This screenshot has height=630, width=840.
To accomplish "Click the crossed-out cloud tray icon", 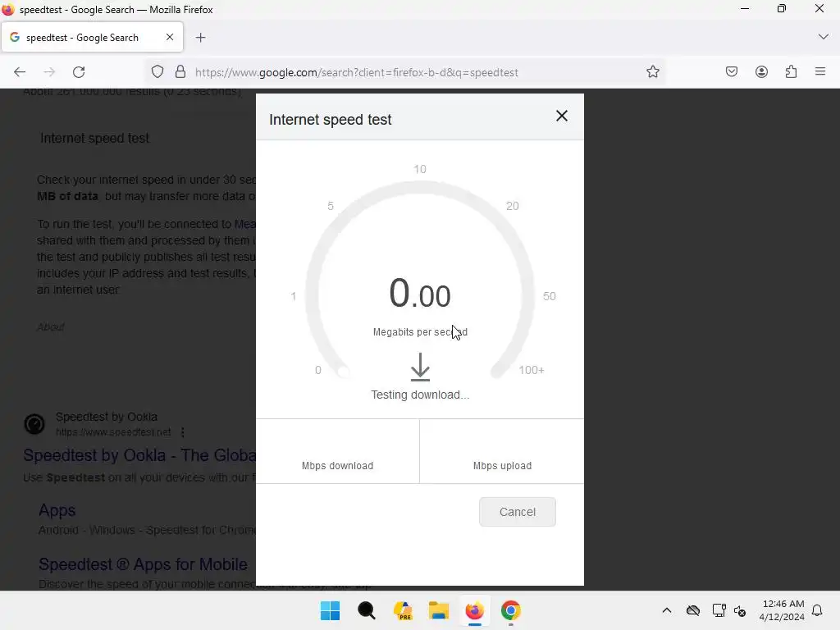I will (692, 610).
